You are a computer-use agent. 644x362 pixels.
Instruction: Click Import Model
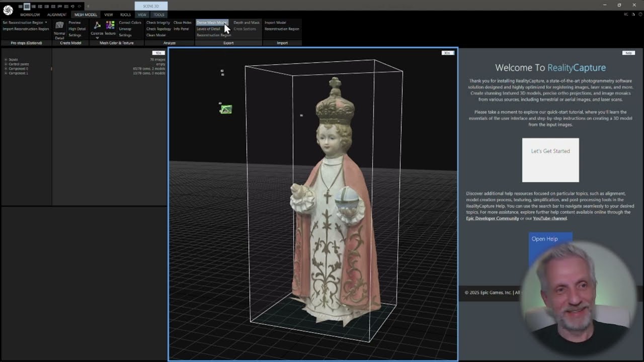coord(275,23)
